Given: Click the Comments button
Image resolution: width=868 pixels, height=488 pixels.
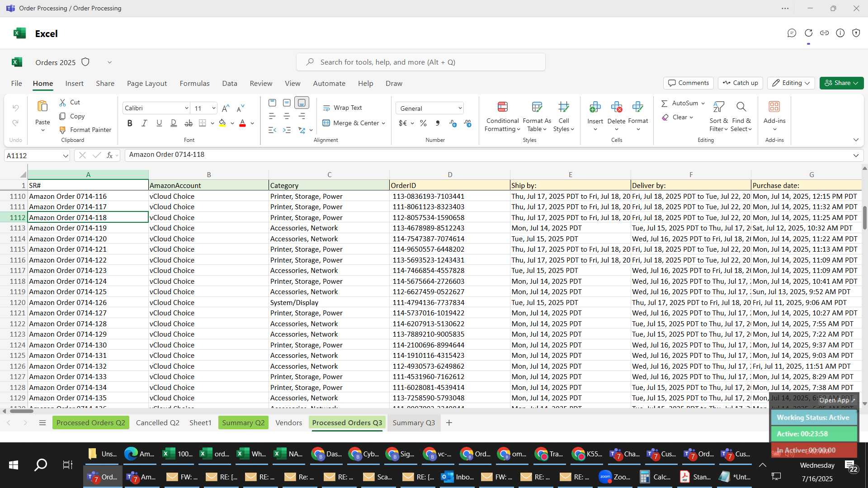Looking at the screenshot, I should pyautogui.click(x=688, y=83).
